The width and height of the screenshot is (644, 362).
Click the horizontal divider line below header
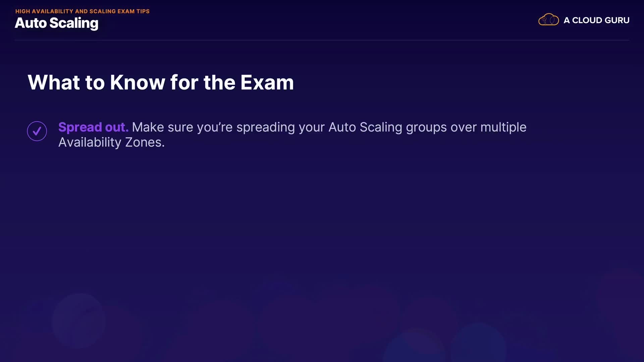click(322, 40)
